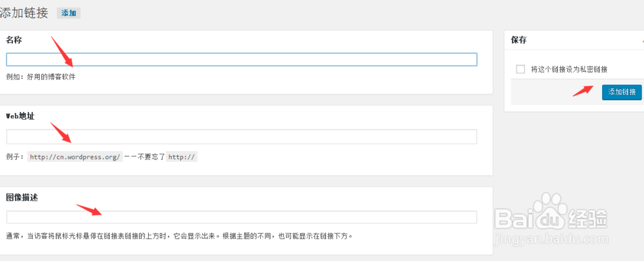Image resolution: width=644 pixels, height=261 pixels.
Task: Focus the 名称 input field
Action: 241,59
